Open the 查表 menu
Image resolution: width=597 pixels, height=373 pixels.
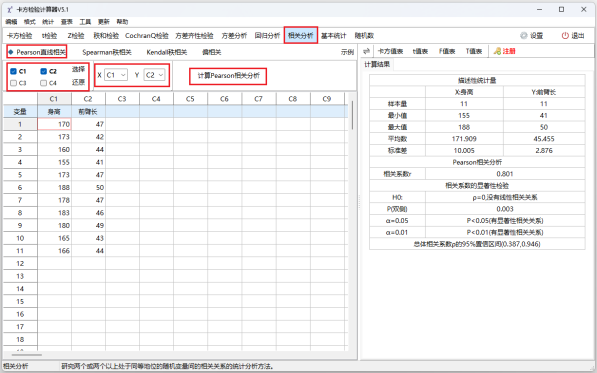(x=66, y=22)
